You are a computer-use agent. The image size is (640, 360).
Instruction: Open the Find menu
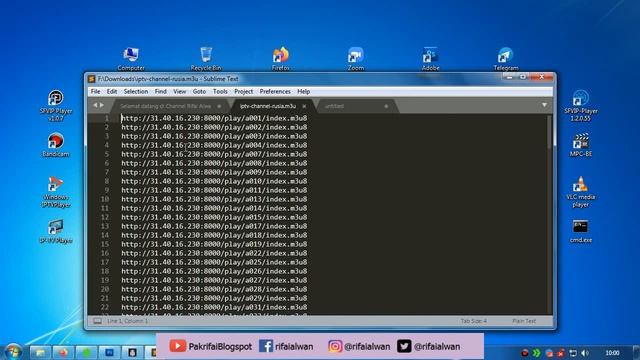click(160, 91)
